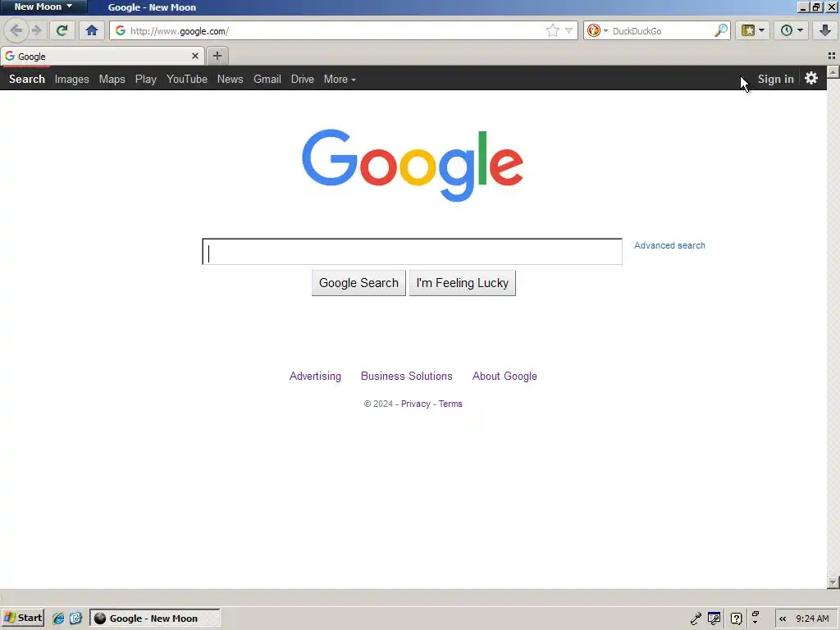Focus the Google search text box
Image resolution: width=840 pixels, height=630 pixels.
click(x=412, y=252)
